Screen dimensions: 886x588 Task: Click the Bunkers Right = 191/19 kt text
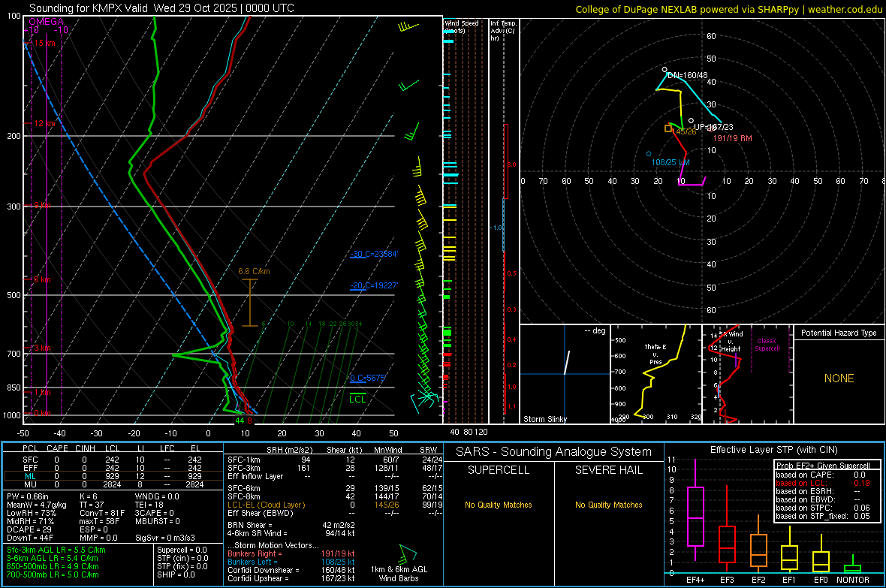(291, 553)
